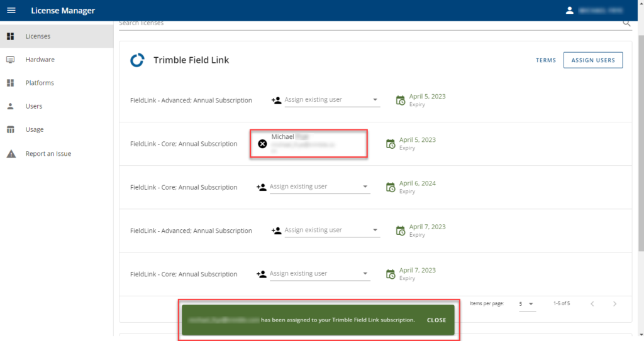Screen dimensions: 644x341
Task: Open Hardware in the sidebar
Action: point(57,60)
